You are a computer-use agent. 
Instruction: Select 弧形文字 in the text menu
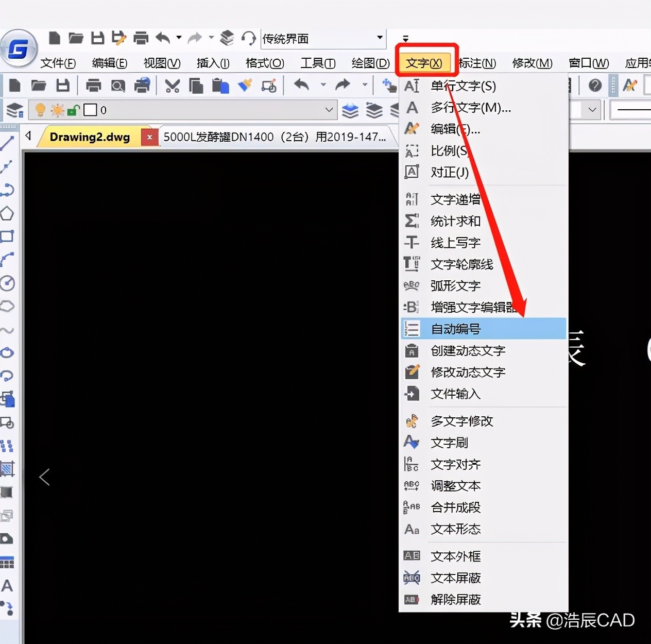click(456, 286)
